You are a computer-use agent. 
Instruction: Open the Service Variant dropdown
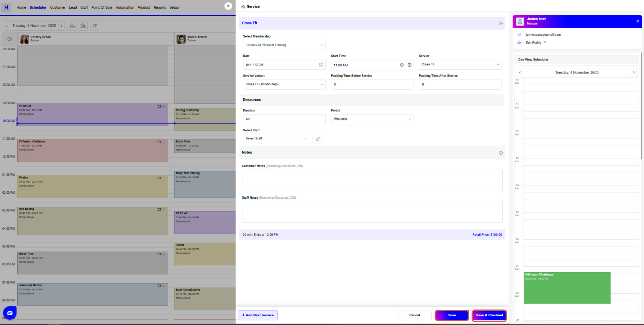[284, 84]
